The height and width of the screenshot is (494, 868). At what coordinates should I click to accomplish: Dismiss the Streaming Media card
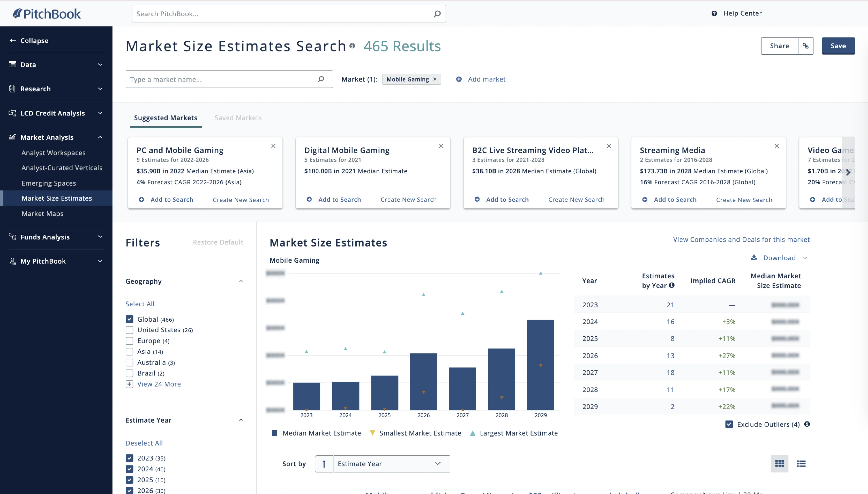776,146
